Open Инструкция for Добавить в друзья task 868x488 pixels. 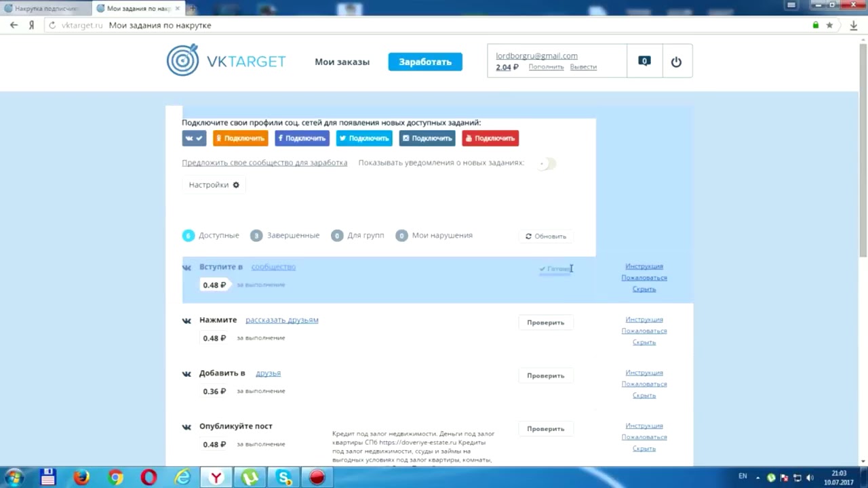pyautogui.click(x=644, y=373)
